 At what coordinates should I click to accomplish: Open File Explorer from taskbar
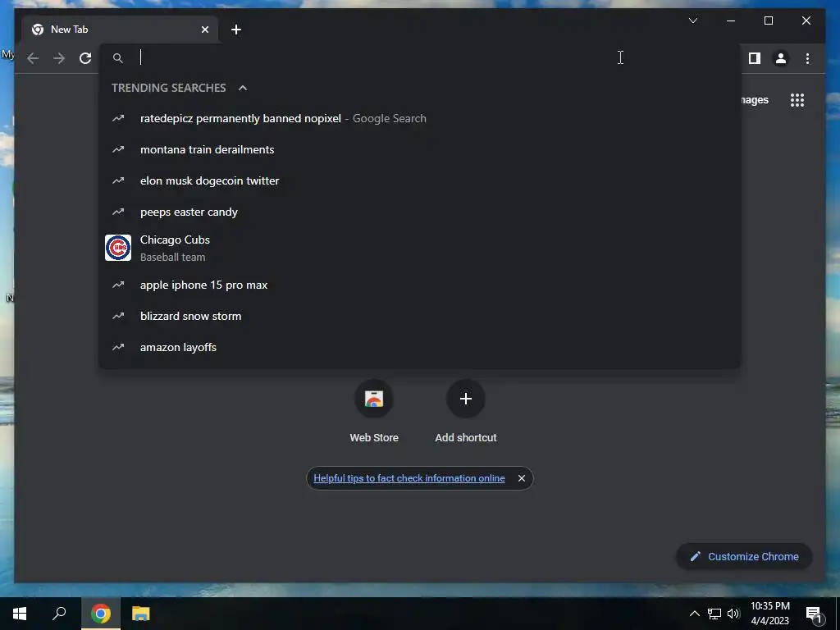tap(141, 614)
